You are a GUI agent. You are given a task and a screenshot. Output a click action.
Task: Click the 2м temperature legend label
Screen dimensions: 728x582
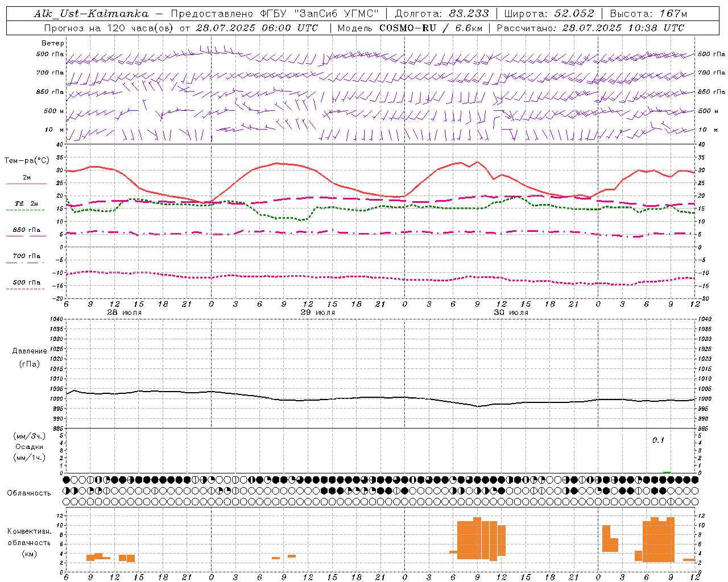pos(26,178)
